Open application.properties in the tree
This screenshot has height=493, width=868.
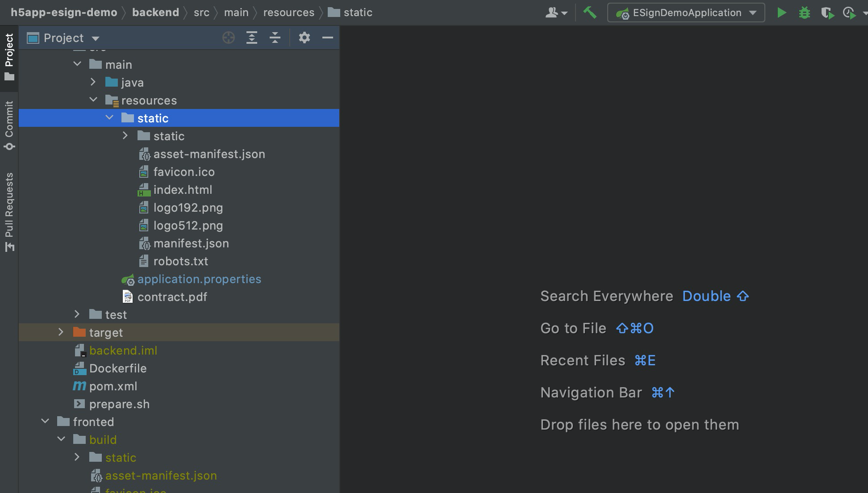pyautogui.click(x=200, y=279)
